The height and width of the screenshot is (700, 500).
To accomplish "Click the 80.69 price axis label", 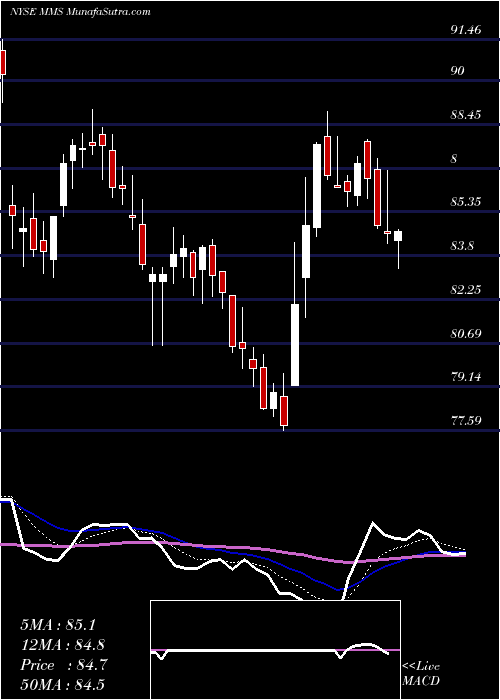I will click(466, 333).
